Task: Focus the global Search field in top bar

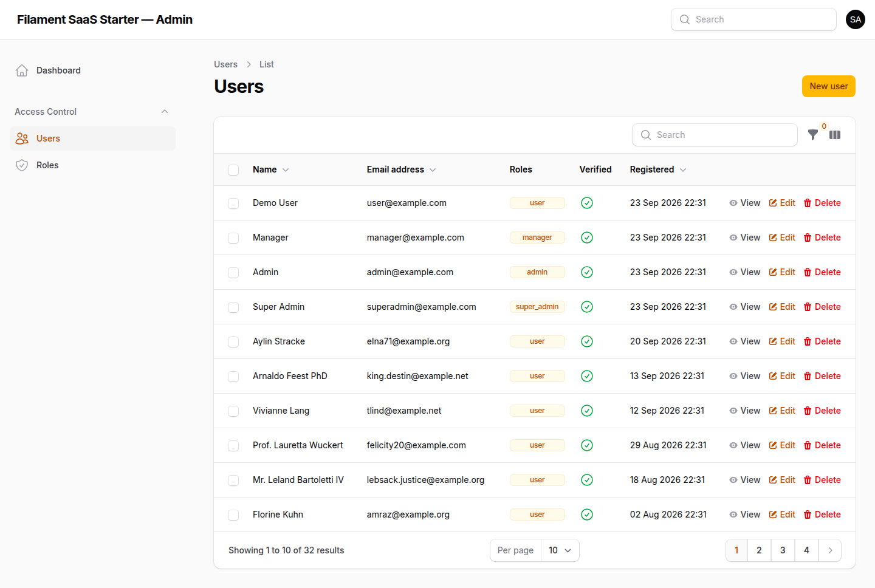Action: [753, 19]
